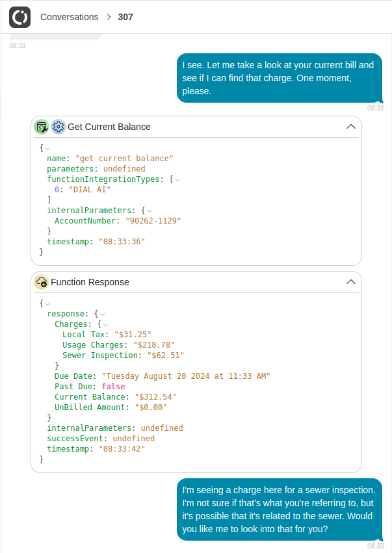The width and height of the screenshot is (392, 553).
Task: Select the "DIAL AI" integration type value
Action: [90, 189]
